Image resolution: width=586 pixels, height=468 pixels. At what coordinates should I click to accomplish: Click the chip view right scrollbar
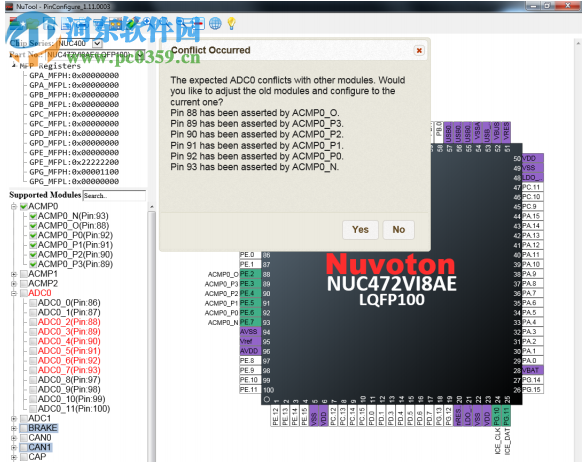coord(578,250)
